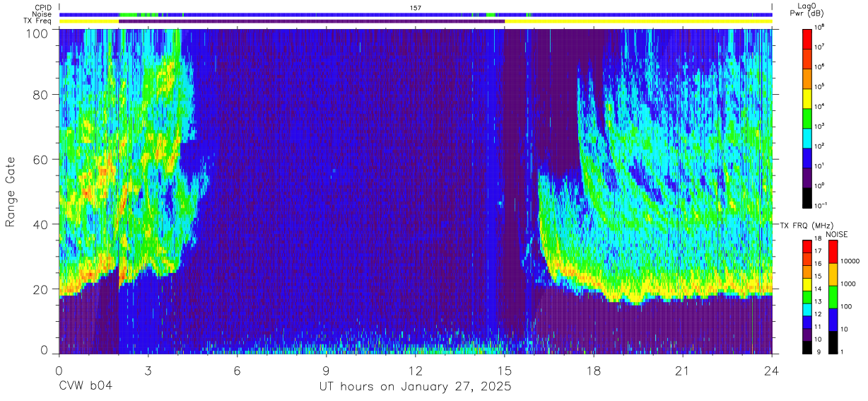Screen dimensions: 868x401
Task: Pick the red segment of NOISE colorbar
Action: tap(833, 251)
